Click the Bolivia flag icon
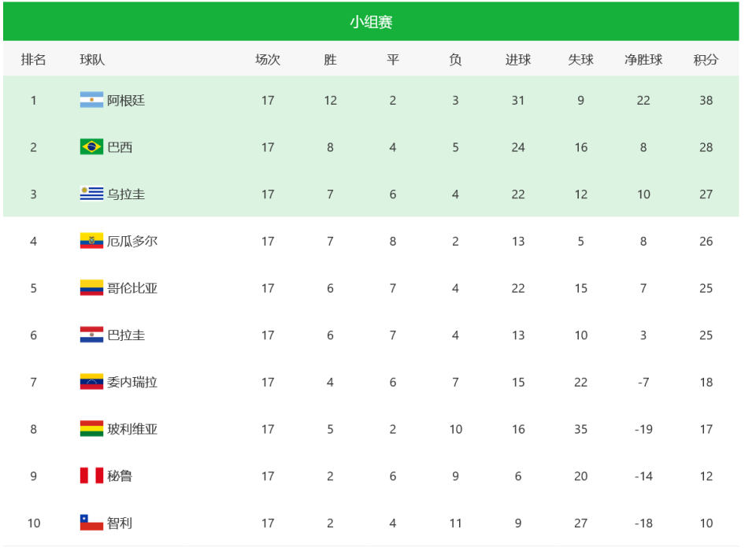756x555 pixels. click(x=91, y=428)
